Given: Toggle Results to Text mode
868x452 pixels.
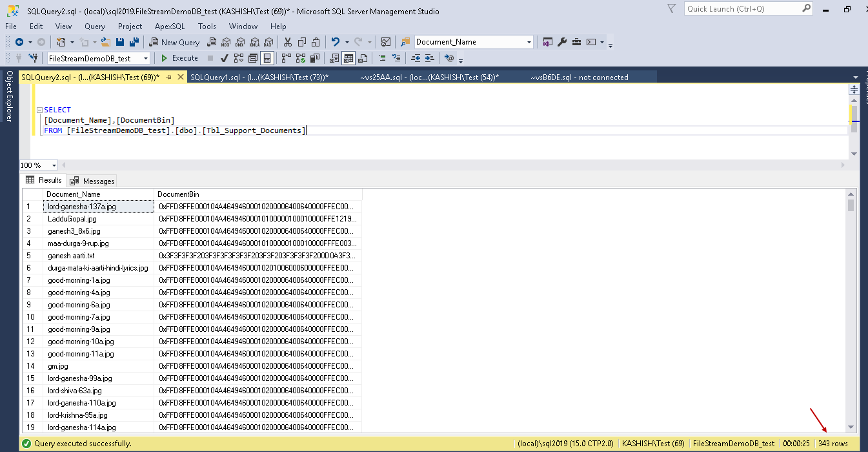Looking at the screenshot, I should pyautogui.click(x=334, y=58).
